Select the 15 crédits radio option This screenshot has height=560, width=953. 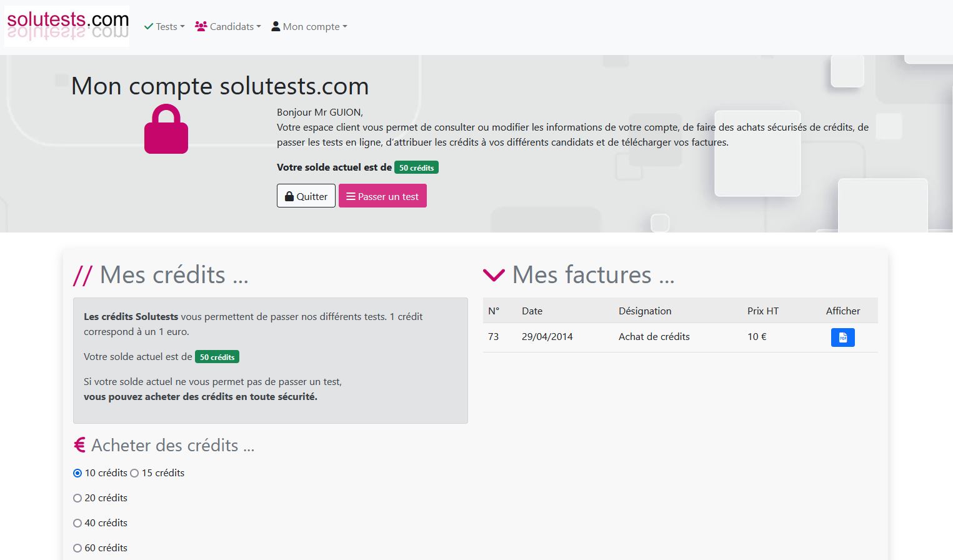[134, 473]
